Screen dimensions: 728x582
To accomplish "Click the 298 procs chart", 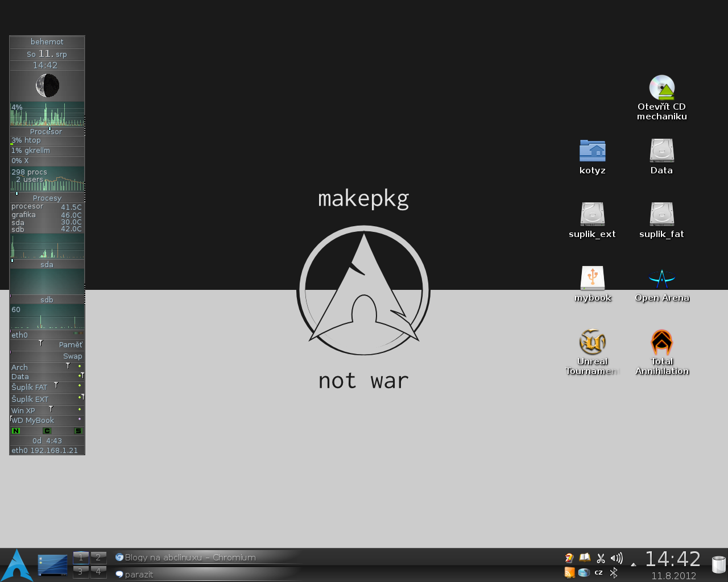I will [47, 179].
